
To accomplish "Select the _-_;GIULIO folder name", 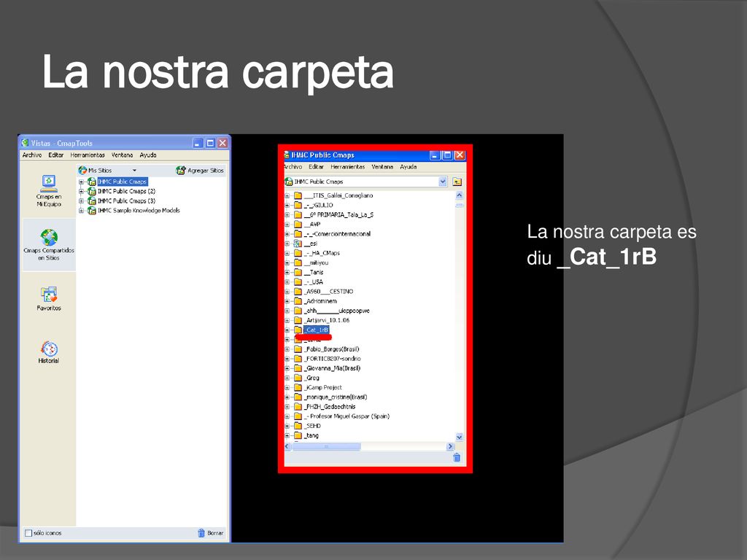I will click(x=319, y=205).
